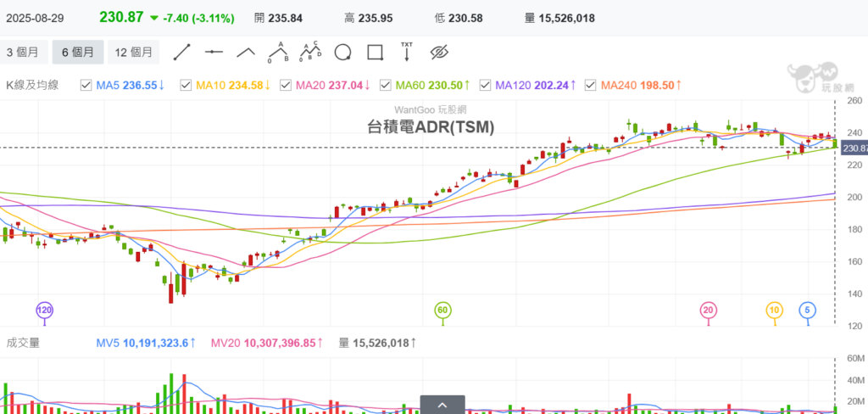The height and width of the screenshot is (414, 868).
Task: Expand the collapsed panel with up chevron
Action: tap(442, 405)
